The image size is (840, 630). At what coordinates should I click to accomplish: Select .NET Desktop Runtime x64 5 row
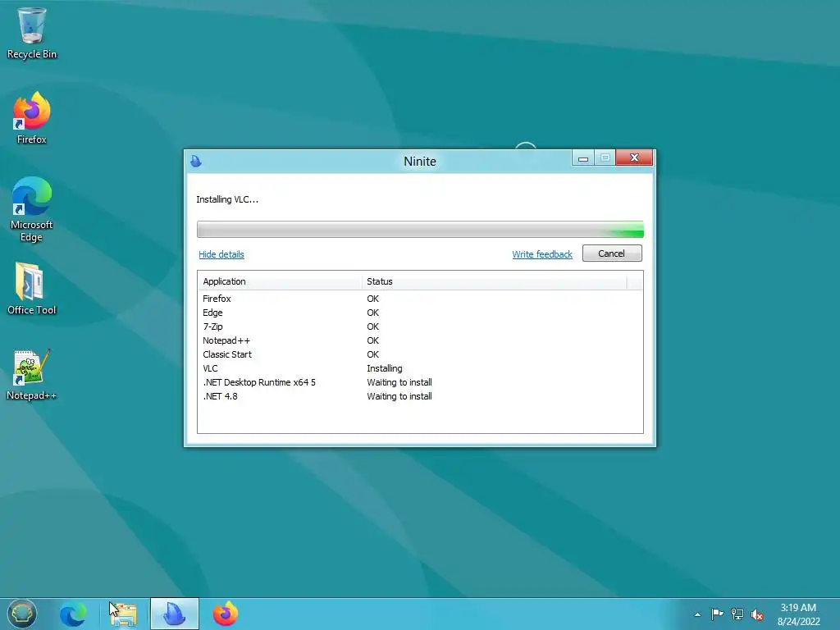pos(420,382)
